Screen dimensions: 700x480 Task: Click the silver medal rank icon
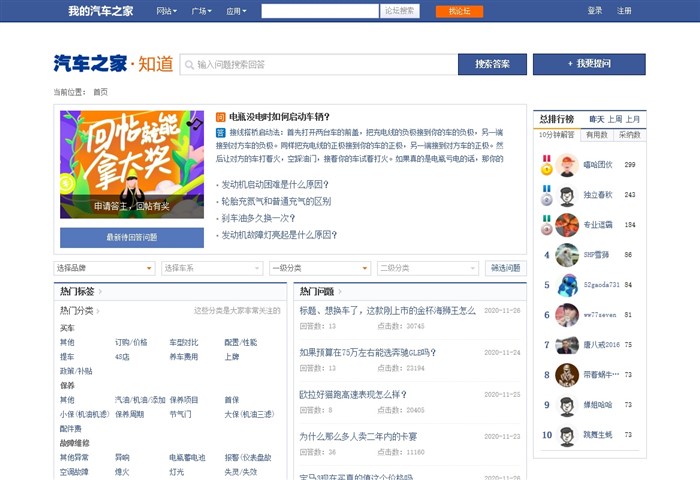coord(547,195)
